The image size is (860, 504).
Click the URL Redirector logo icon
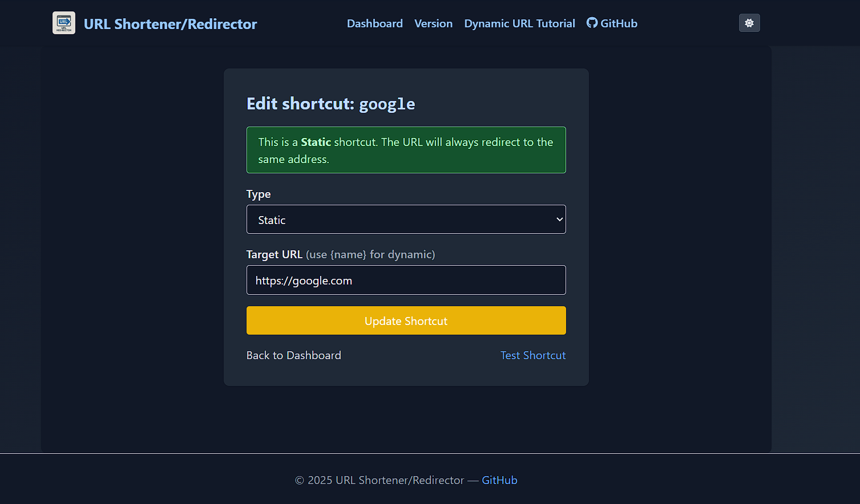[64, 23]
